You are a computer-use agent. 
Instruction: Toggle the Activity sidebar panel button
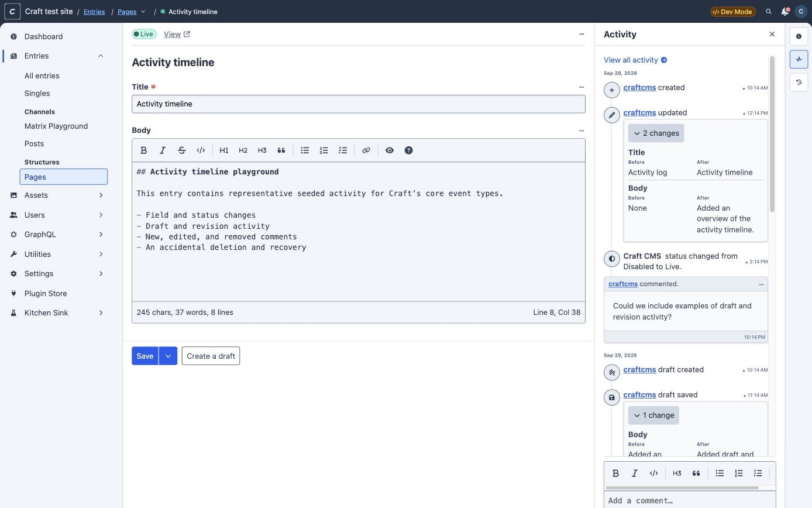pyautogui.click(x=799, y=59)
